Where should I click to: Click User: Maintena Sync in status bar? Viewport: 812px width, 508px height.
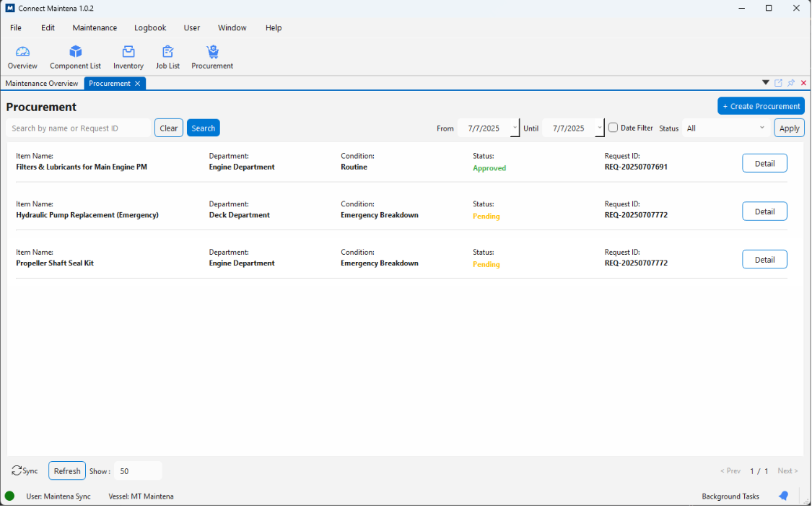[58, 496]
